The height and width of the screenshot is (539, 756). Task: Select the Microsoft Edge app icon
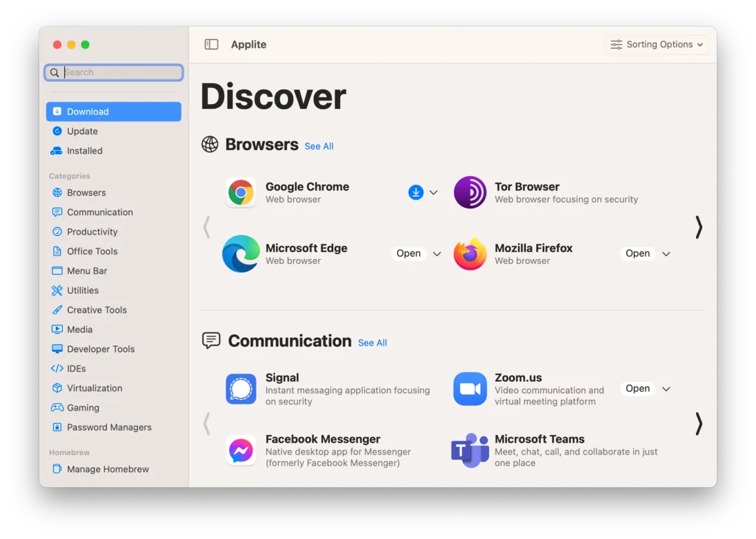240,253
